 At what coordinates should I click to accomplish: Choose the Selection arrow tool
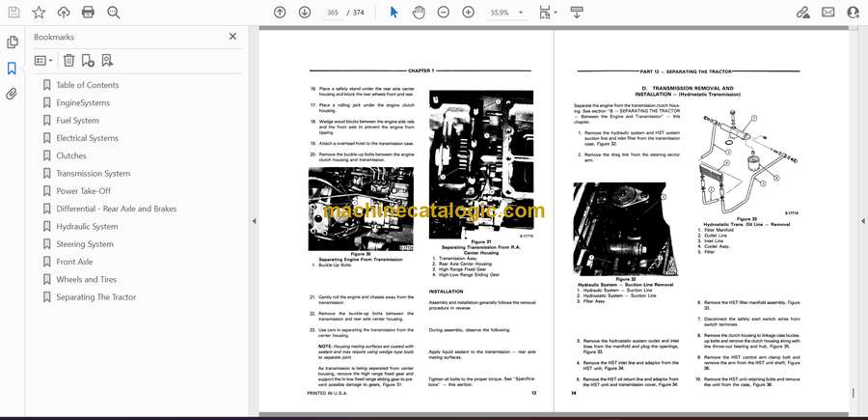coord(393,13)
